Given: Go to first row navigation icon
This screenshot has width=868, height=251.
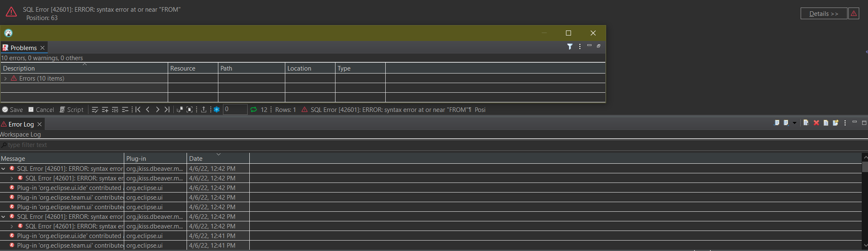Looking at the screenshot, I should click(x=138, y=109).
